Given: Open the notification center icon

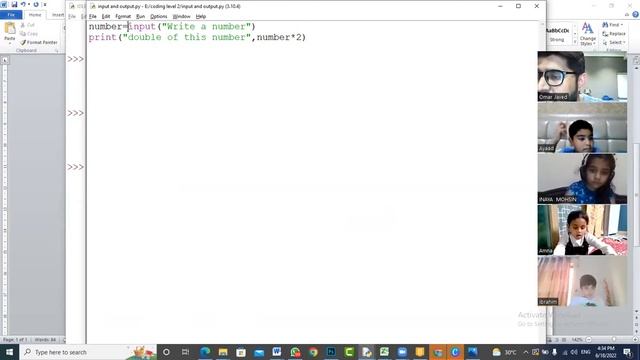Looking at the screenshot, I should [628, 352].
